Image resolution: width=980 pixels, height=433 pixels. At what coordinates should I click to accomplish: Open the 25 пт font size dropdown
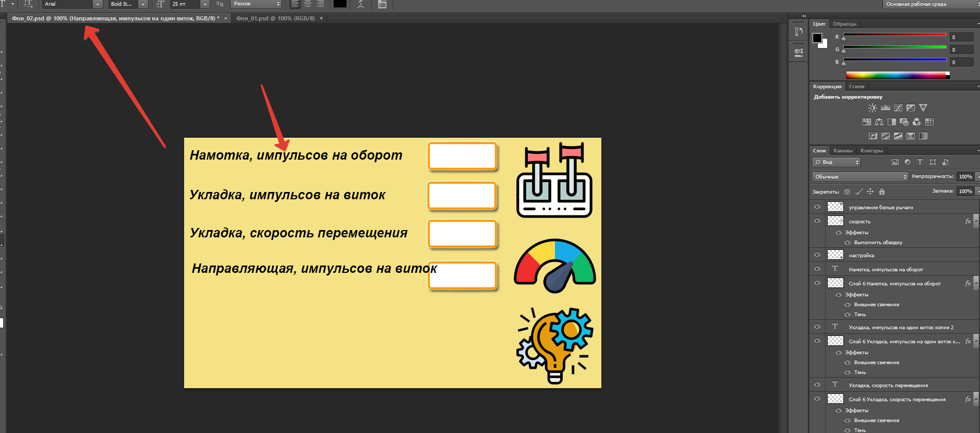tap(205, 4)
